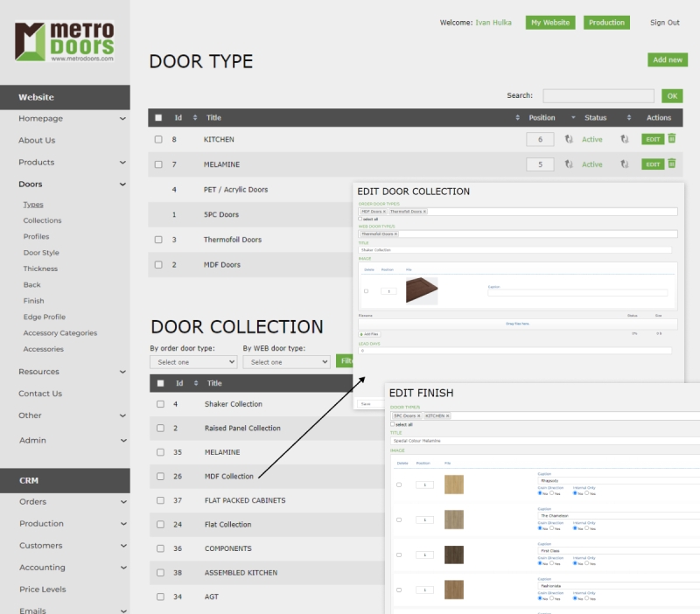Open the By WEB door type dropdown
Viewport: 700px width, 614px height.
tap(283, 361)
